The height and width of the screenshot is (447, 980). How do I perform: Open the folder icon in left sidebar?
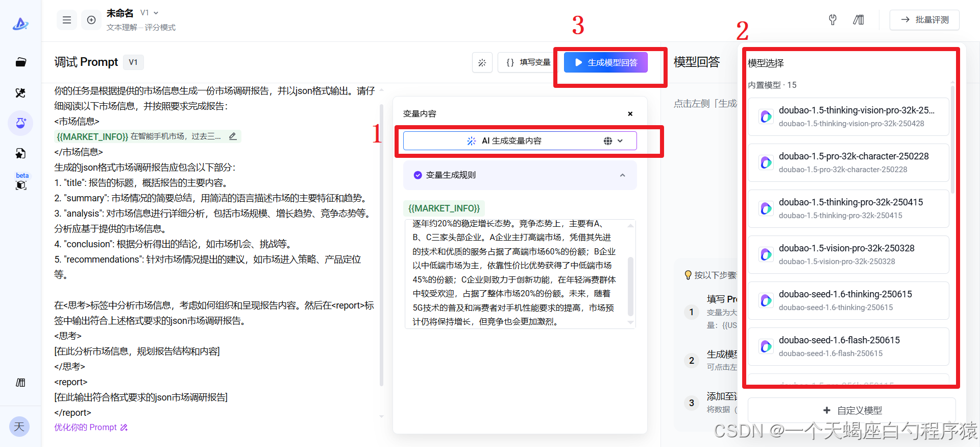[20, 62]
